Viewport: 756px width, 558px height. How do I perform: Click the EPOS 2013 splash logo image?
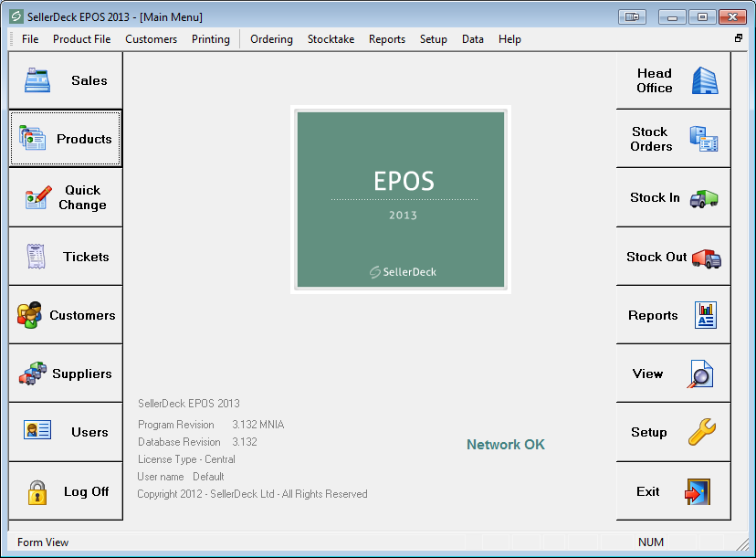(x=401, y=199)
